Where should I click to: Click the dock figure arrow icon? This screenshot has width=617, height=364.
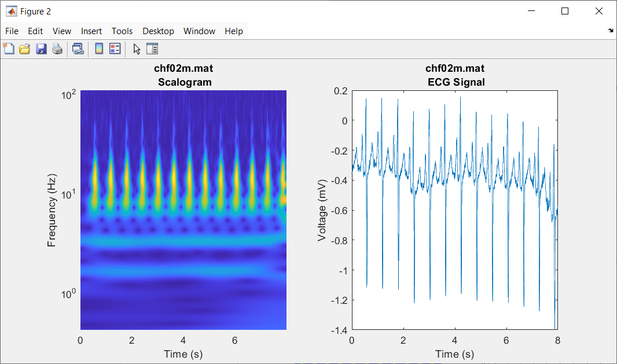coord(610,30)
